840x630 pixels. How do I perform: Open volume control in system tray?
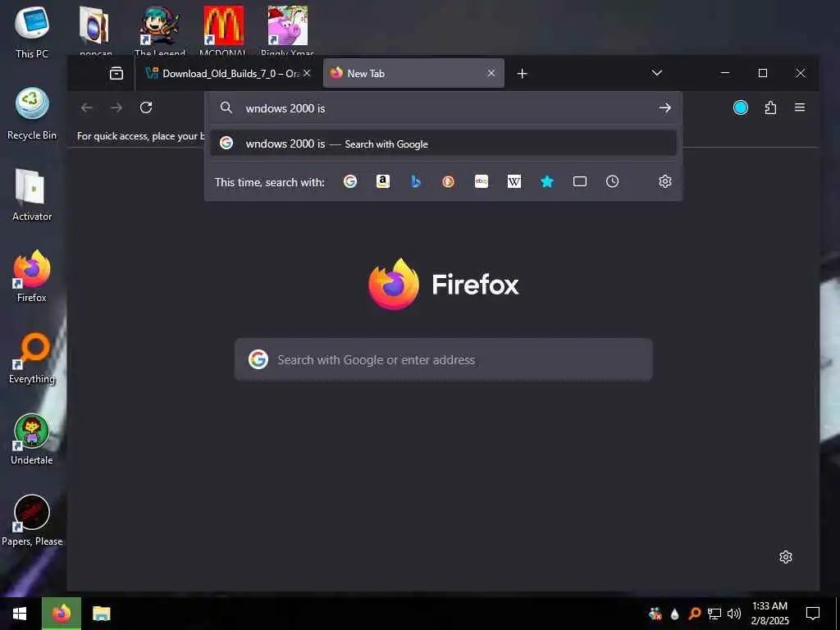click(x=734, y=614)
